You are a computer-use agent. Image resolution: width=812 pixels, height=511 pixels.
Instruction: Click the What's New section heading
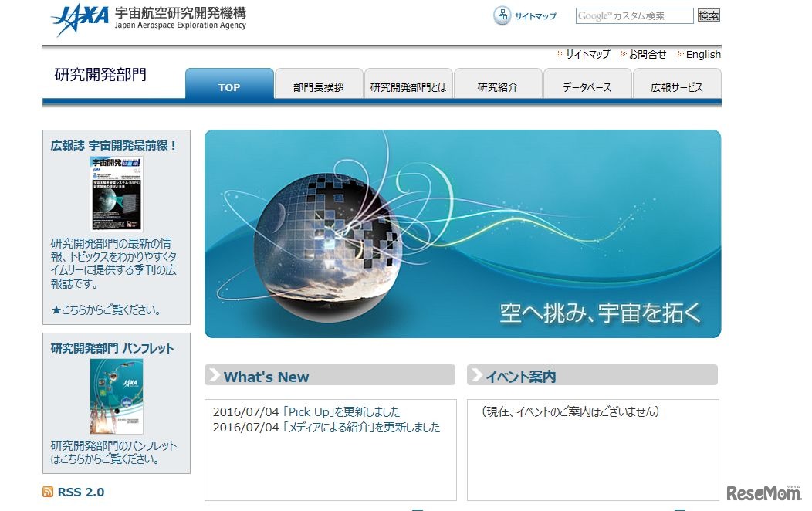[x=266, y=377]
